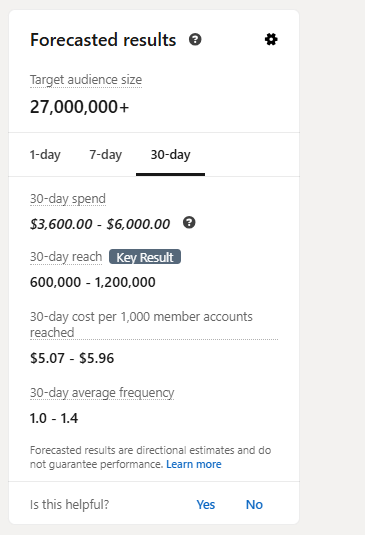The height and width of the screenshot is (535, 365).
Task: Click the $3,600.00 - $6,000.00 spend range
Action: pos(100,224)
